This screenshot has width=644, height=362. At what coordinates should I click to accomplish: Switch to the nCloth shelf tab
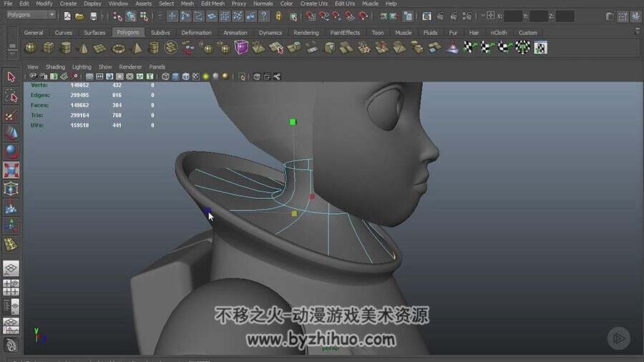pos(499,32)
